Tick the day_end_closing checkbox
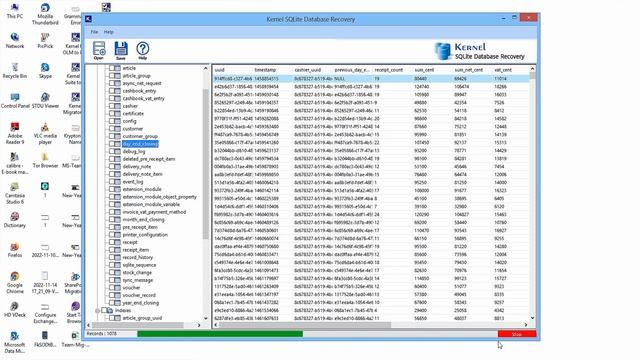640x360 pixels. pos(111,144)
